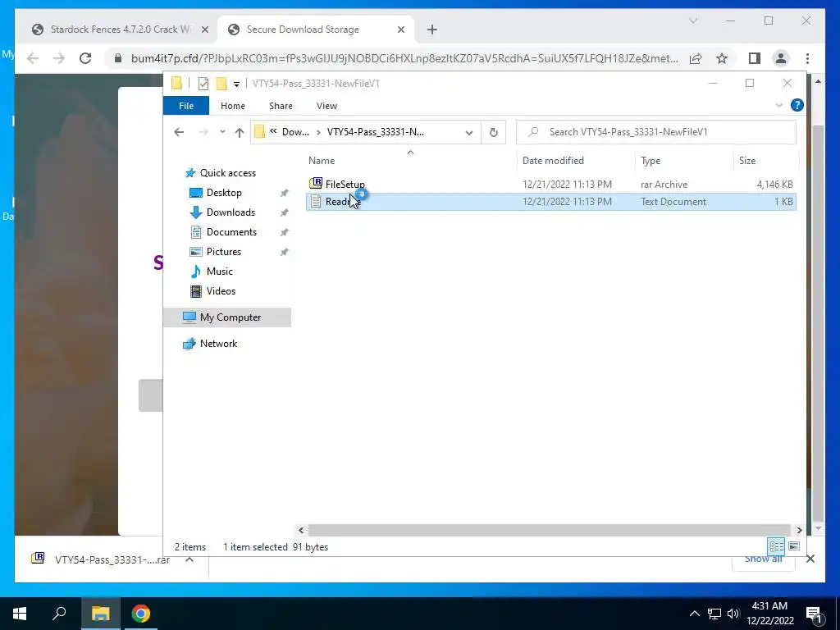
Task: Go up one folder level
Action: coord(239,132)
